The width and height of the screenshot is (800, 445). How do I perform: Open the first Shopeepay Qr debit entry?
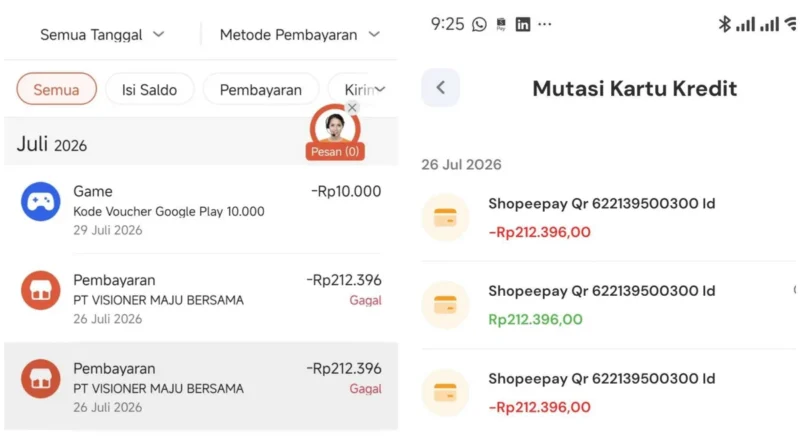click(x=608, y=217)
